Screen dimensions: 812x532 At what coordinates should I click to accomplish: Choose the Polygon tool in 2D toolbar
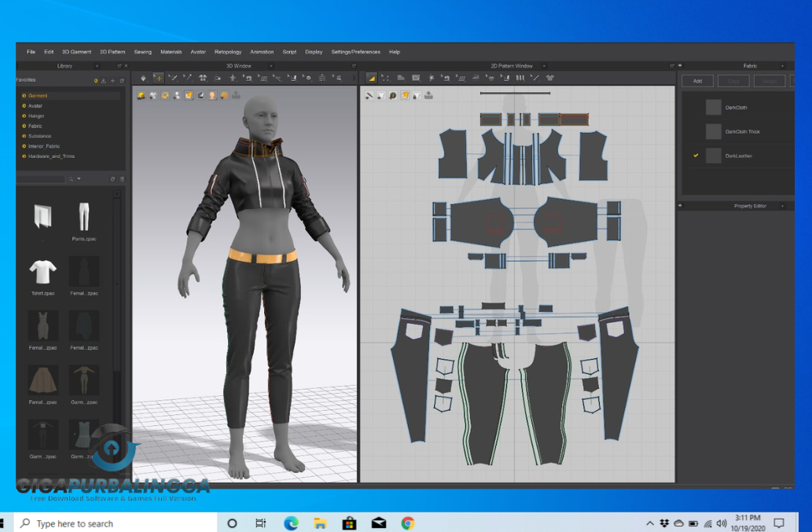[x=401, y=78]
